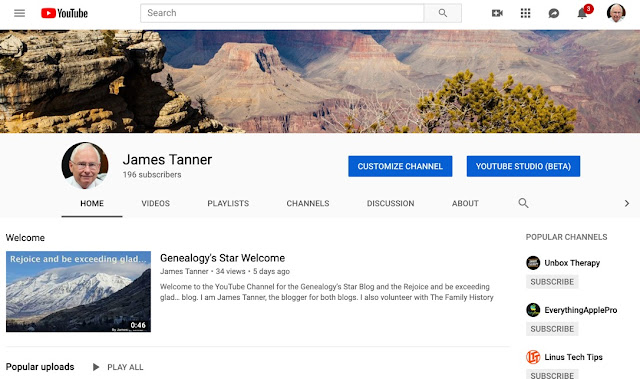
Task: Show more tabs with right chevron
Action: coord(627,203)
